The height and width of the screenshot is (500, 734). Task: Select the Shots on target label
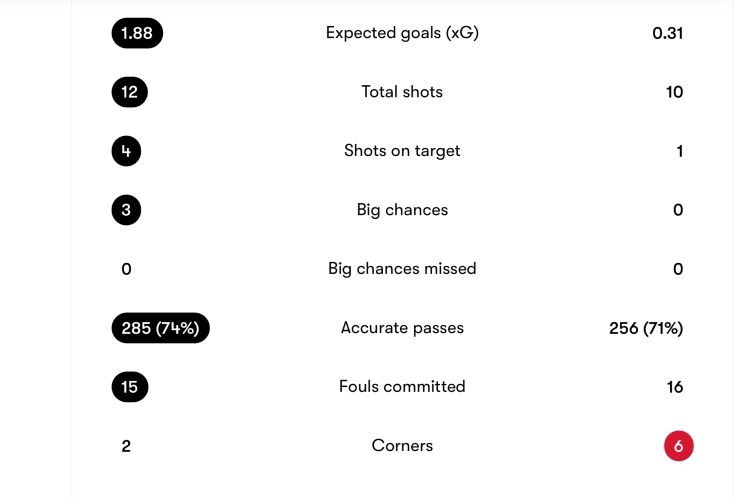402,151
